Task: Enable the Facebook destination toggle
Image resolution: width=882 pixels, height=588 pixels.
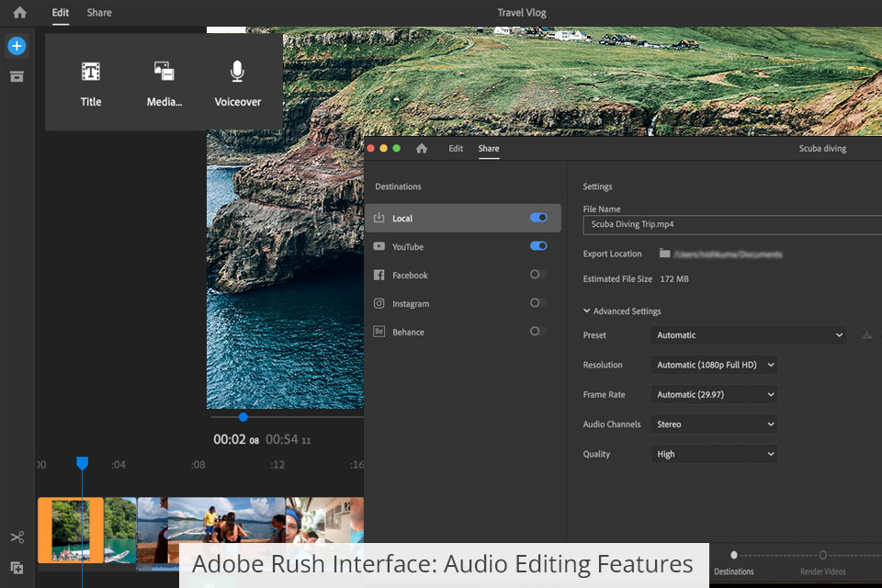Action: point(538,275)
